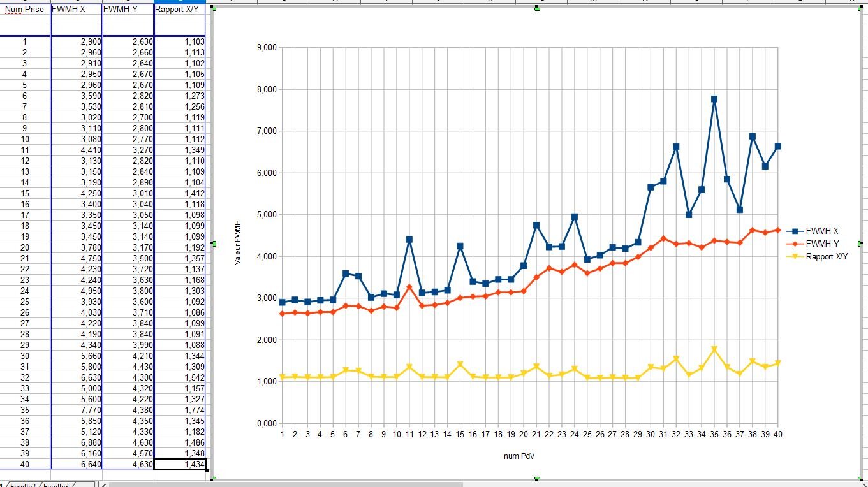Click the selected cell containing 1,434
The width and height of the screenshot is (868, 487).
pyautogui.click(x=180, y=464)
